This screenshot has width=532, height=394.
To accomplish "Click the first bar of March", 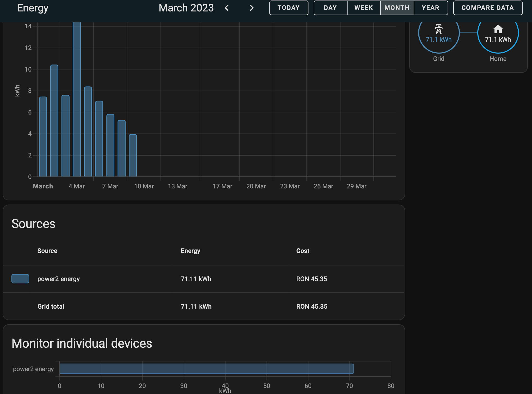I will click(x=43, y=137).
